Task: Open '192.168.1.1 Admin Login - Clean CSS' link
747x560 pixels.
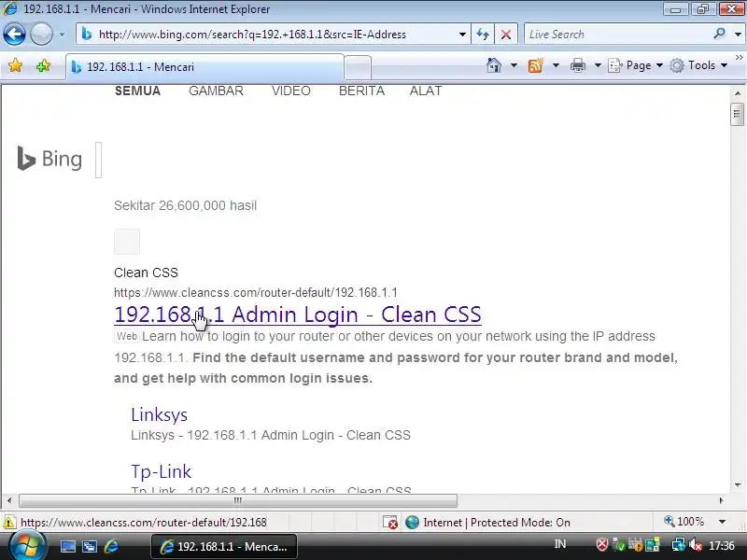Action: (x=298, y=315)
